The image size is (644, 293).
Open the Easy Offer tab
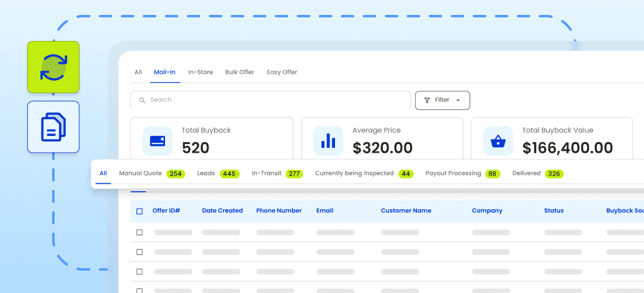click(282, 73)
